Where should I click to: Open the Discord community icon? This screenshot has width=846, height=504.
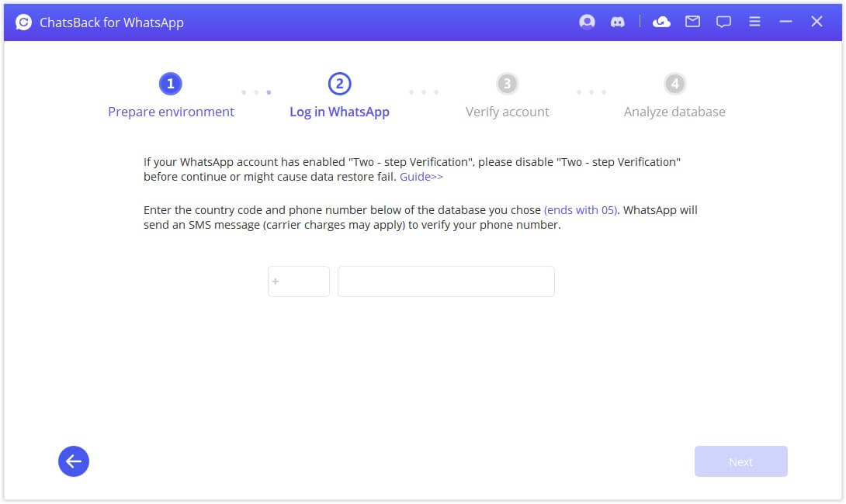tap(617, 22)
